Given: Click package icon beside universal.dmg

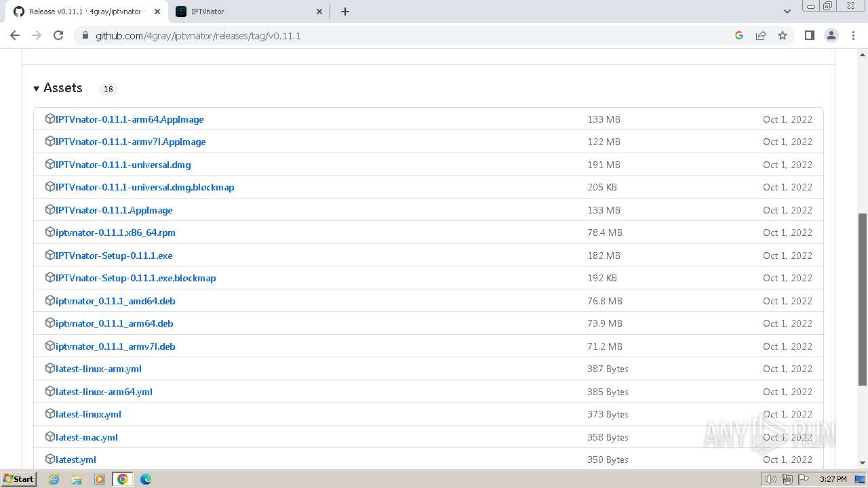Looking at the screenshot, I should (x=50, y=164).
